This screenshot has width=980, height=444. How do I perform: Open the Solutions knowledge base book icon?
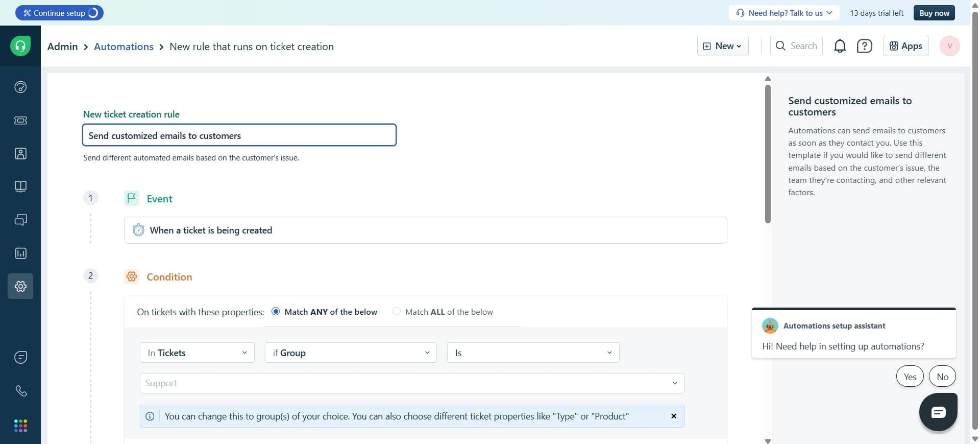(20, 186)
